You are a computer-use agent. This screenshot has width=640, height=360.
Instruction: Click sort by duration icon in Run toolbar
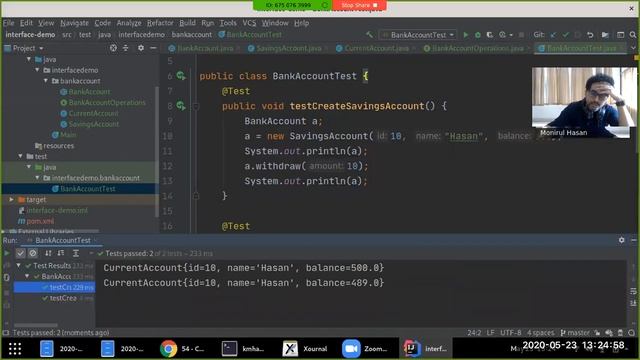(61, 253)
